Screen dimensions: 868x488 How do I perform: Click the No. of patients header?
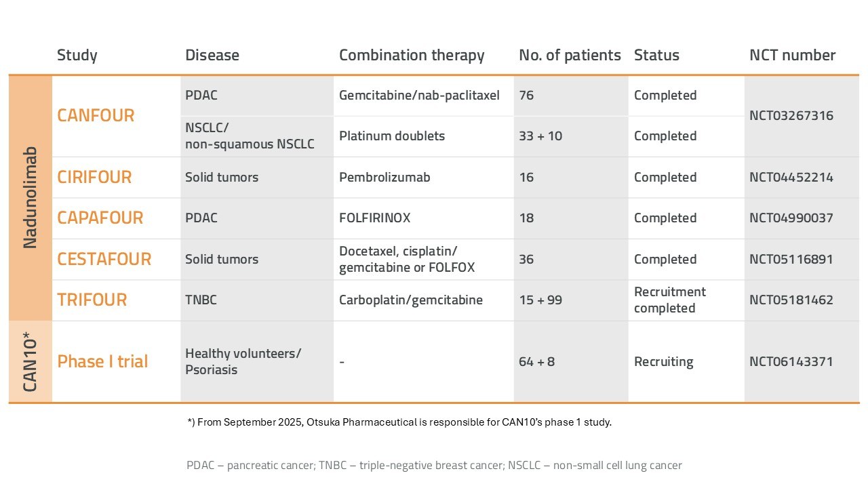click(570, 56)
